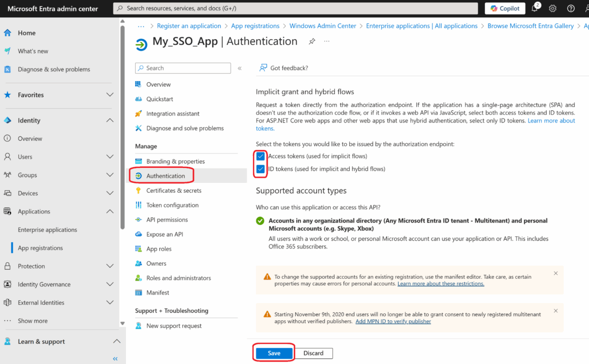Image resolution: width=589 pixels, height=364 pixels.
Task: Go to Register an application breadcrumb
Action: 189,26
